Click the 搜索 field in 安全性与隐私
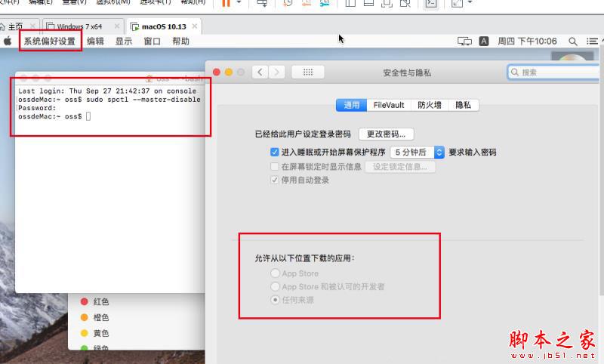Viewport: 604px width, 364px height. pos(555,72)
